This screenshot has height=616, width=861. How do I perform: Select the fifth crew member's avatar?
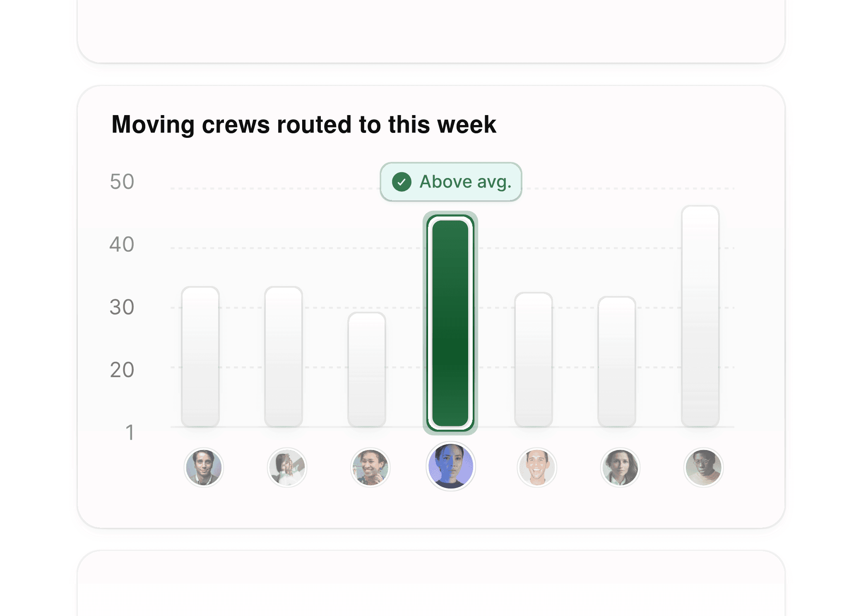536,467
